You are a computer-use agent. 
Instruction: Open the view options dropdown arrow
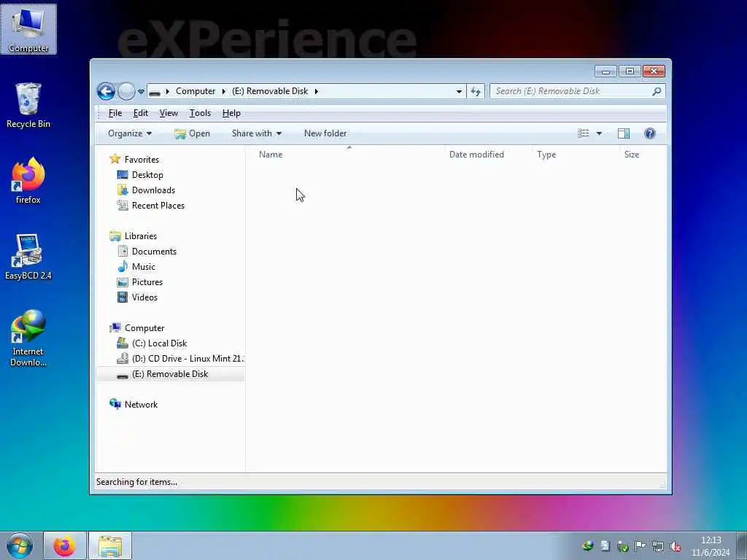599,134
